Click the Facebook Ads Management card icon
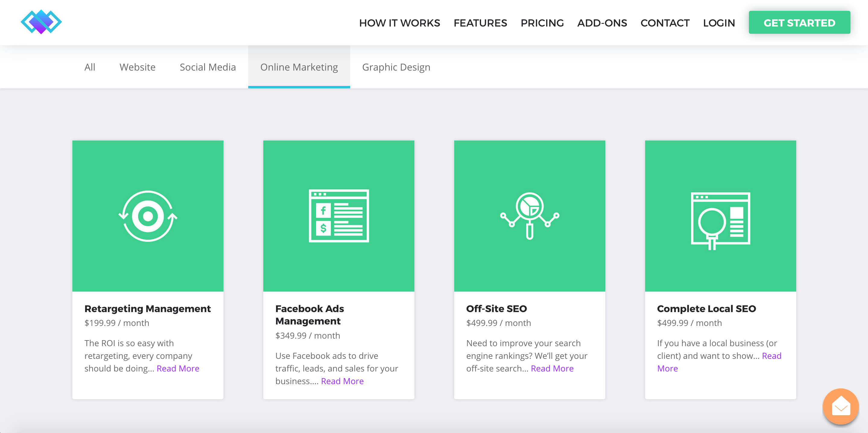The image size is (868, 433). pyautogui.click(x=338, y=216)
